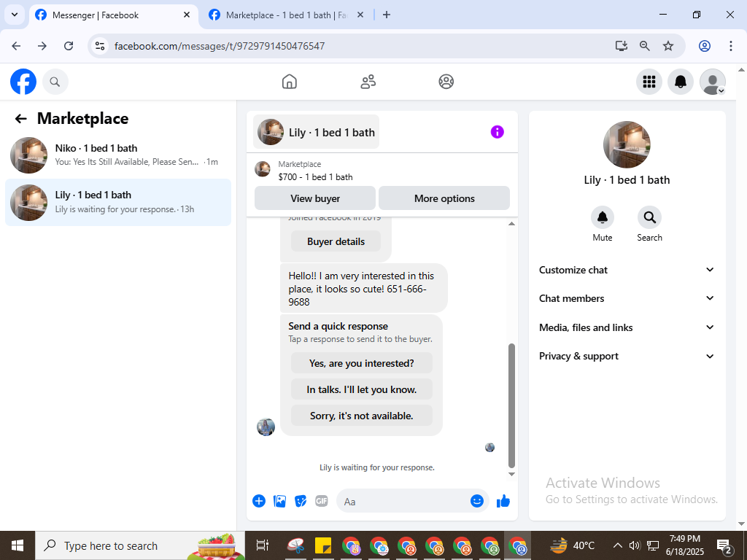The image size is (747, 560).
Task: Open the 40°C weather widget on taskbar
Action: click(572, 545)
